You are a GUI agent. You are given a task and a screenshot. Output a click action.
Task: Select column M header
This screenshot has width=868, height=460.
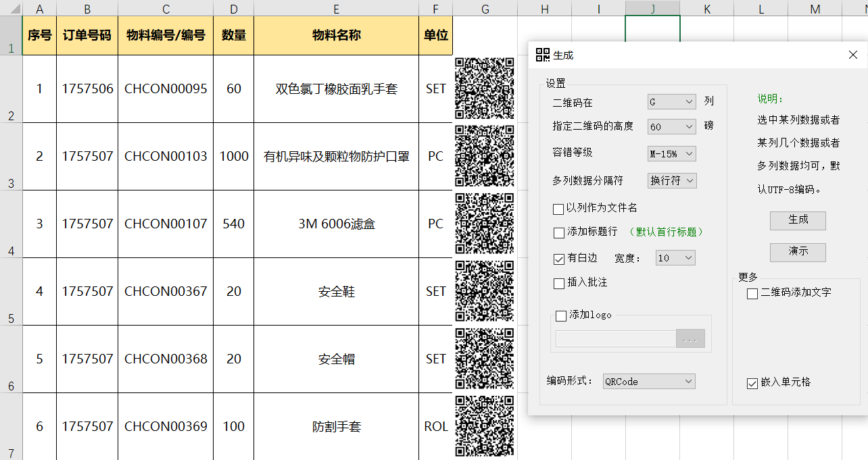pos(815,9)
